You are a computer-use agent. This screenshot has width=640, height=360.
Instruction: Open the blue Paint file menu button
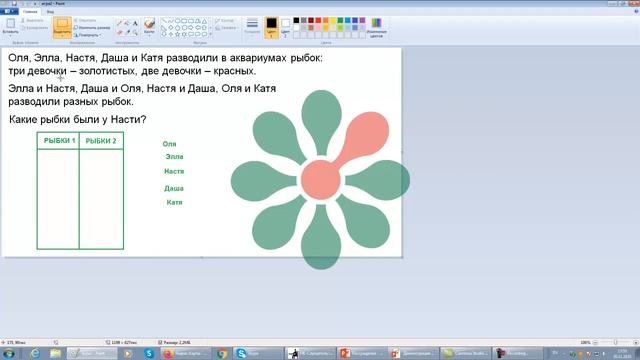tap(9, 11)
